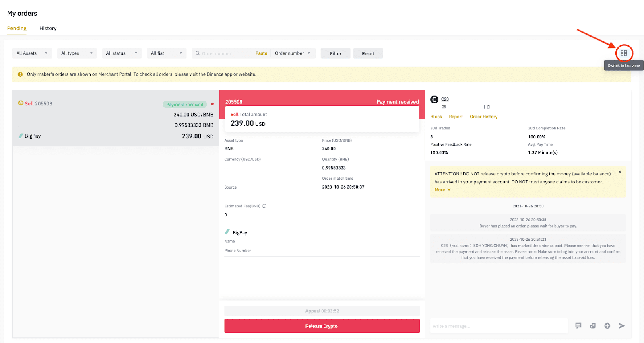This screenshot has width=644, height=343.
Task: Click the Block link
Action: coord(436,117)
